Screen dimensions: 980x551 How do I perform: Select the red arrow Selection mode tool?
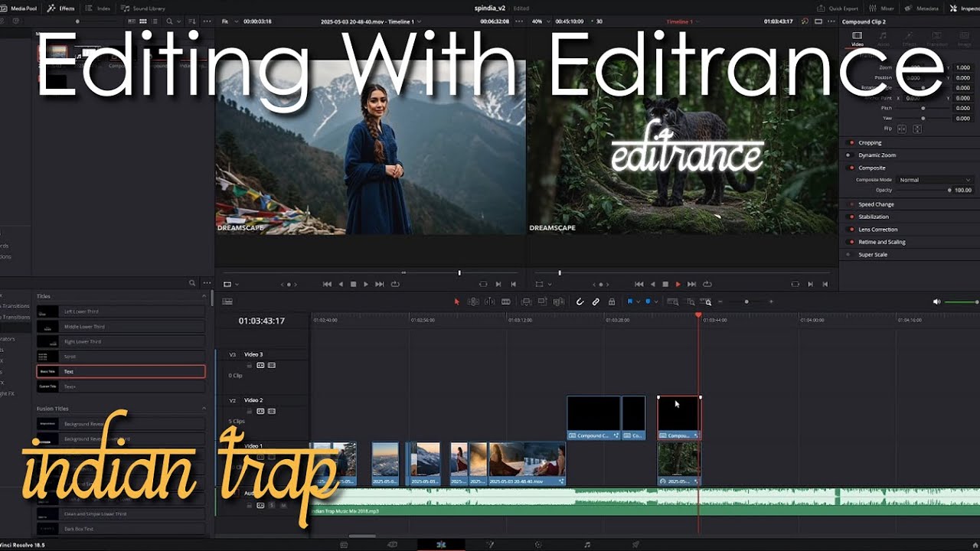[x=457, y=302]
